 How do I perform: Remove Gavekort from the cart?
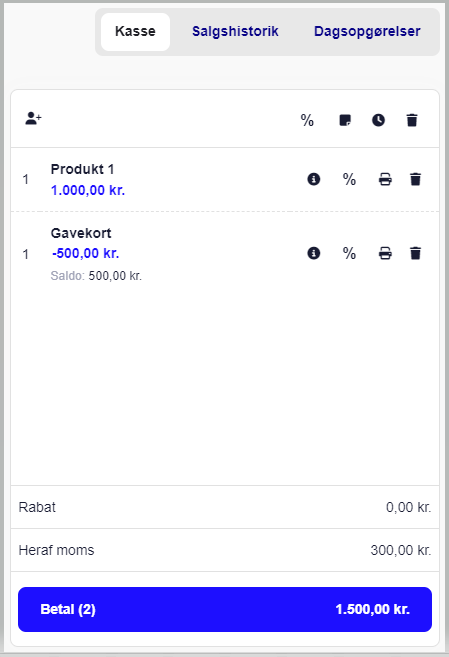coord(415,253)
